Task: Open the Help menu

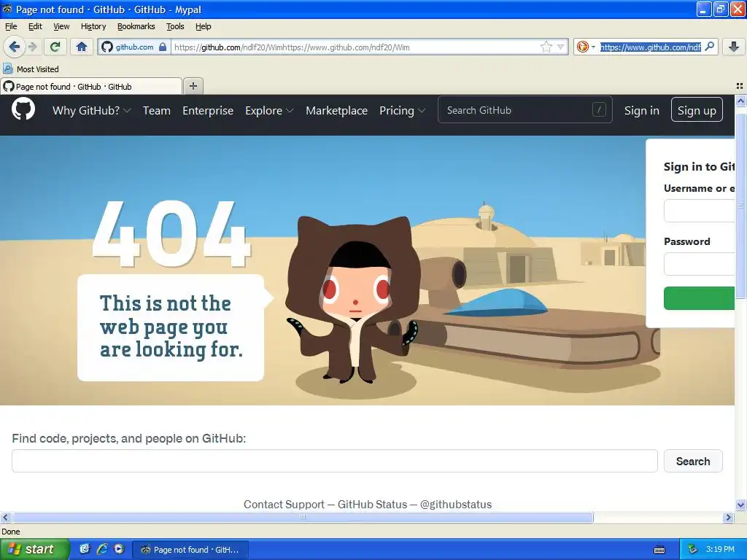Action: pos(203,26)
